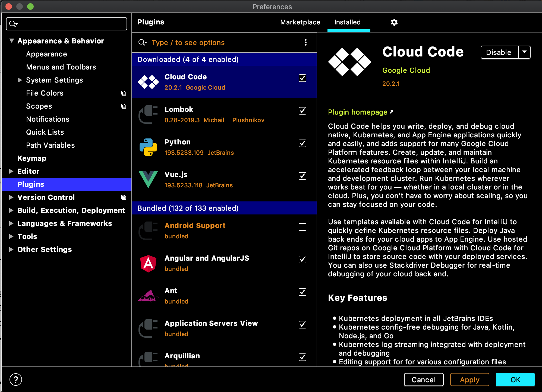Expand the Editor settings tree node
The height and width of the screenshot is (392, 542).
coord(11,171)
